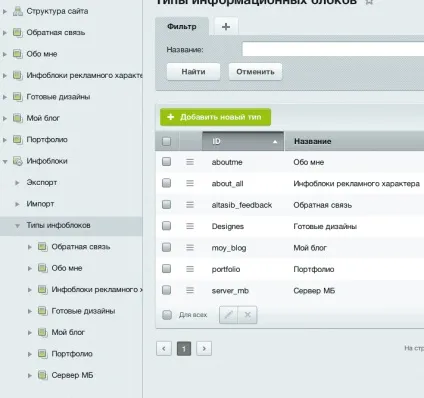Image resolution: width=424 pixels, height=398 pixels.
Task: Click the pencil edit icon below the table
Action: coord(228,315)
